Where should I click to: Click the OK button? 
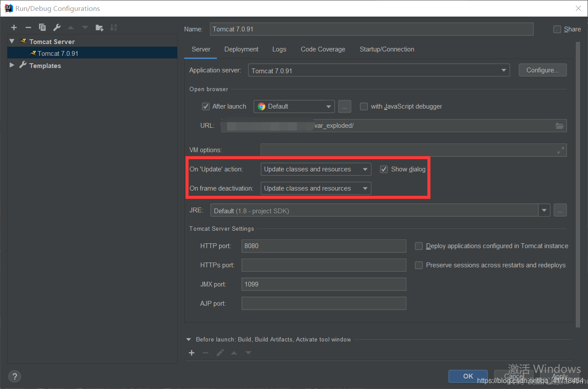[468, 376]
